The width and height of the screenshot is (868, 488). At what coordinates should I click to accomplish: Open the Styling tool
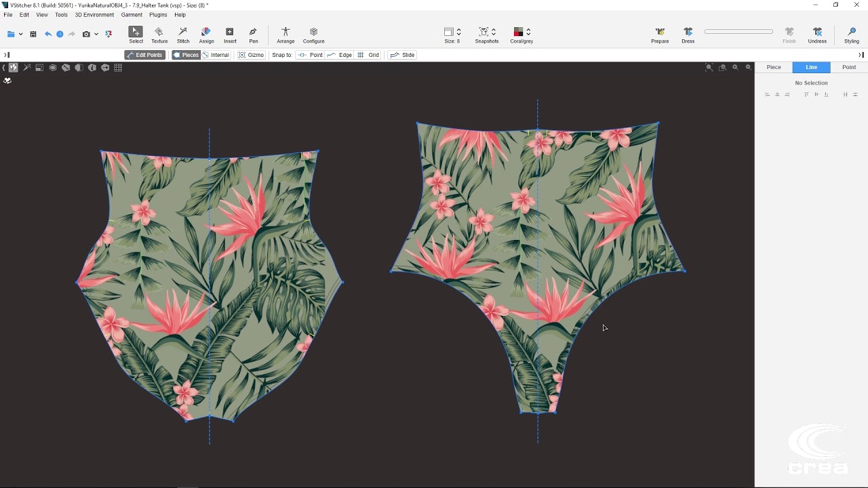pos(852,35)
